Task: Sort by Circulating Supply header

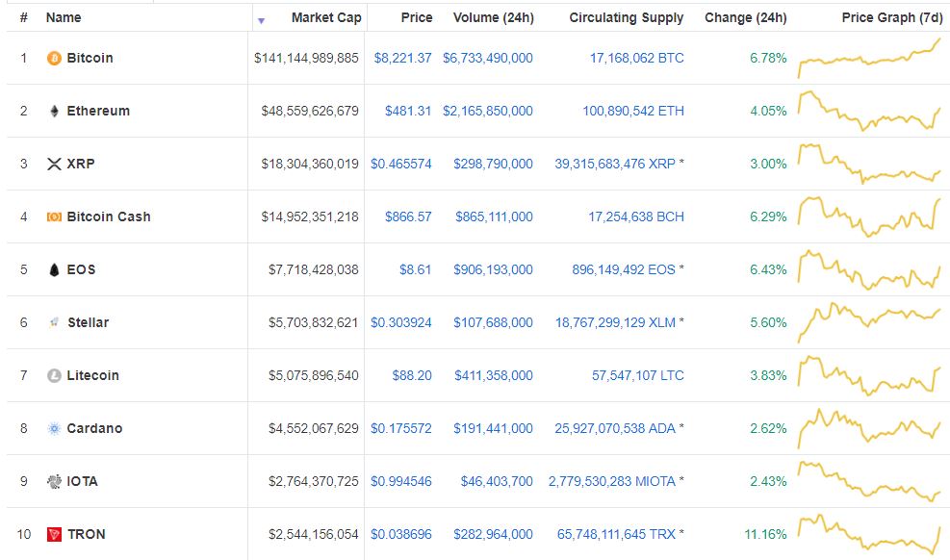Action: tap(627, 17)
